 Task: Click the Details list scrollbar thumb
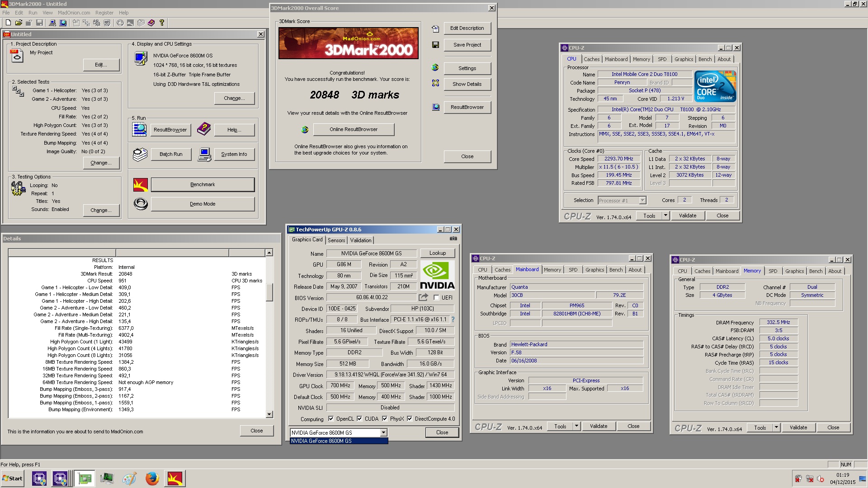click(x=269, y=292)
